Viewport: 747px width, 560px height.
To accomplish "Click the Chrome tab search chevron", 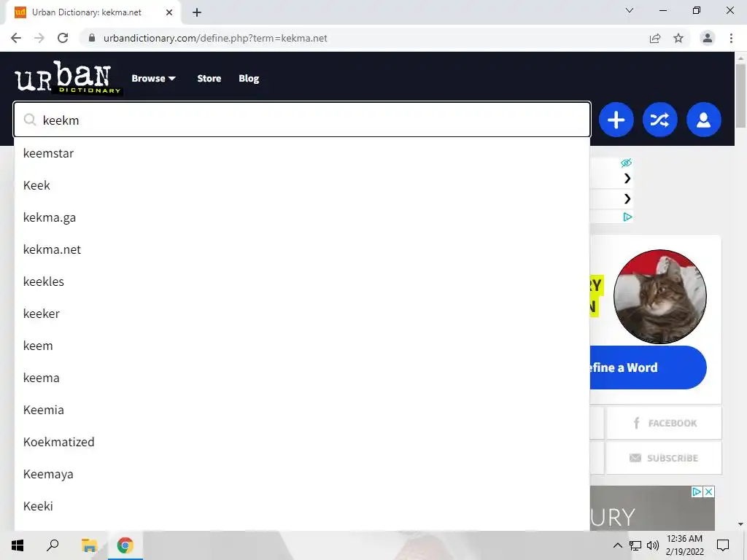I will tap(630, 10).
